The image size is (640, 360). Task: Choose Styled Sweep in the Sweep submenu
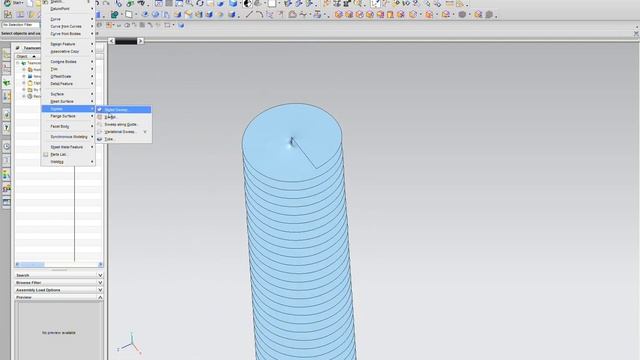[x=124, y=109]
